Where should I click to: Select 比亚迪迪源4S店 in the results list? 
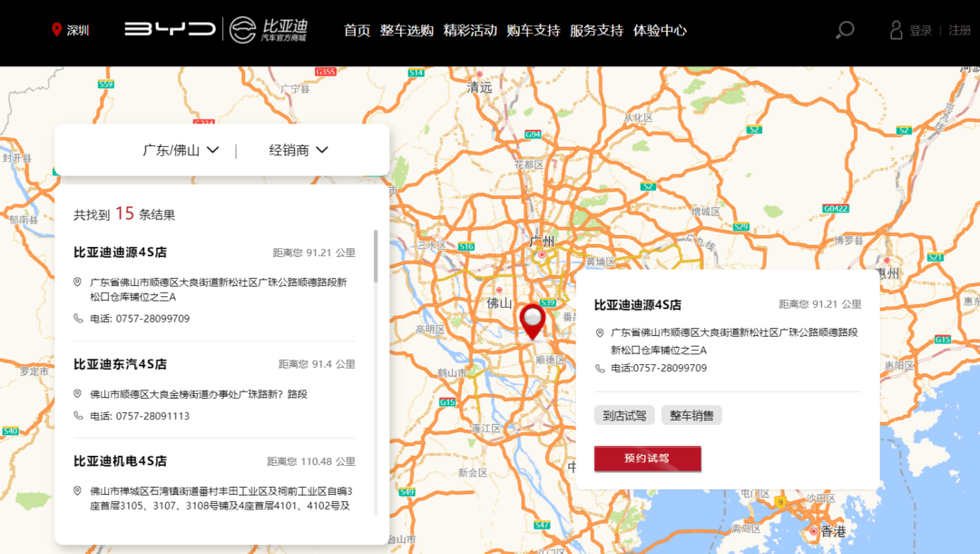tap(120, 252)
